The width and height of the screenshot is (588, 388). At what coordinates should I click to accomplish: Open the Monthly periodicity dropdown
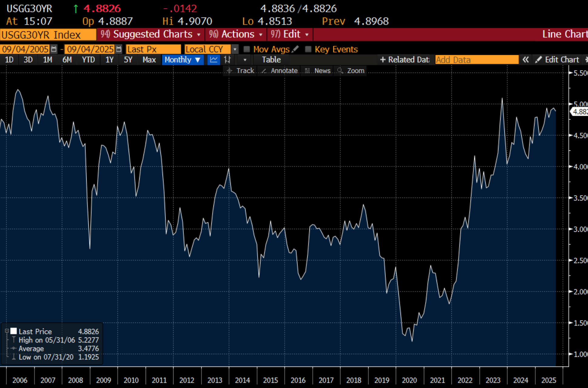(183, 60)
